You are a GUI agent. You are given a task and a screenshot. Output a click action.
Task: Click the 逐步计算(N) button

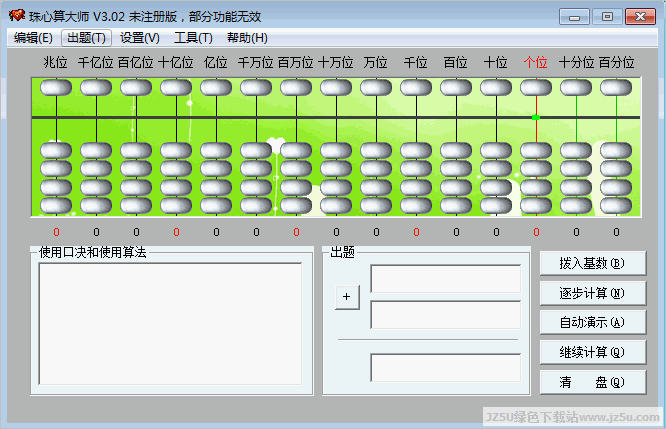(593, 293)
